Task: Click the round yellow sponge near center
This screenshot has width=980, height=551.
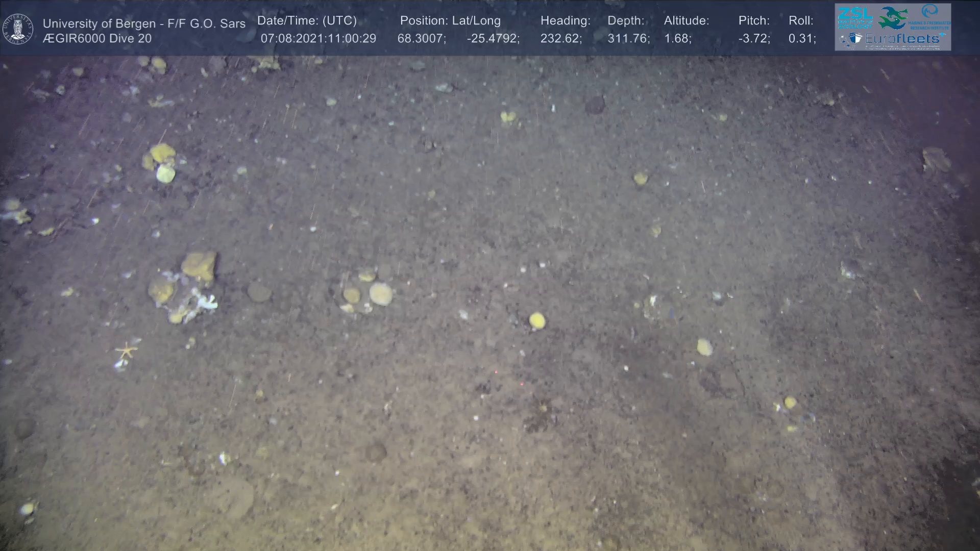Action: pyautogui.click(x=537, y=320)
